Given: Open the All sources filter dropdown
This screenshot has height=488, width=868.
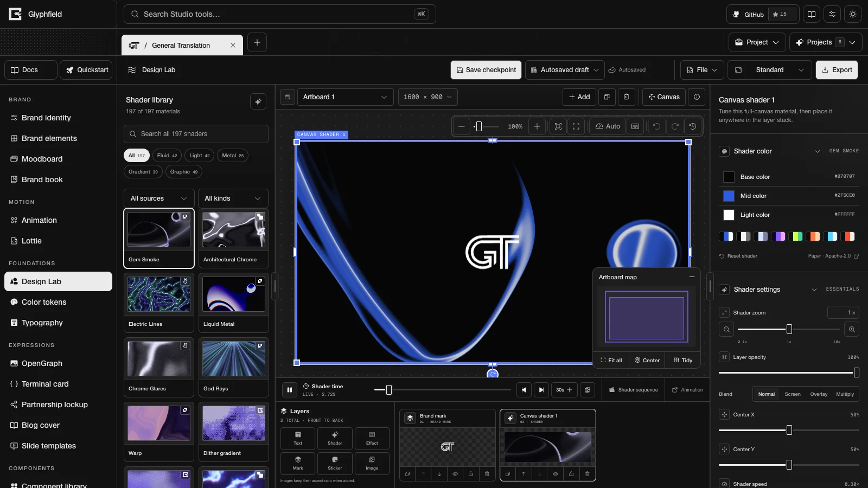Looking at the screenshot, I should click(158, 198).
